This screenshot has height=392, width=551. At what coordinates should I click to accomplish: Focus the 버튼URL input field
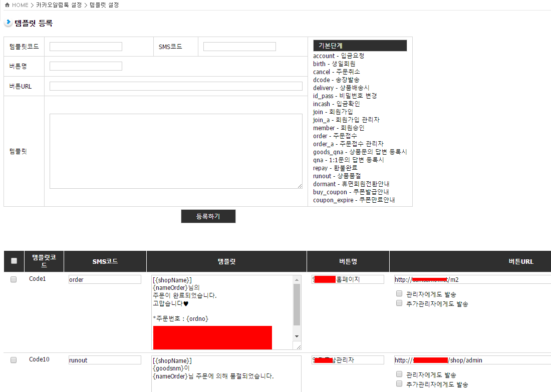coord(176,86)
